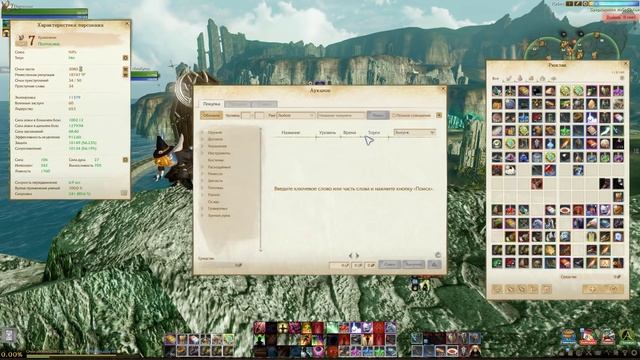
Task: Click the auction category list scrollbar
Action: click(260, 190)
